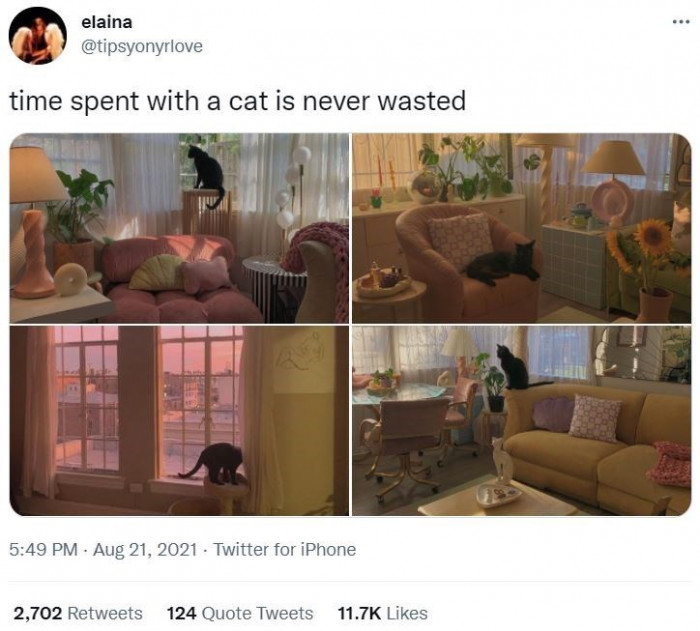Open the top-right photo of cat on armchair

(x=521, y=228)
